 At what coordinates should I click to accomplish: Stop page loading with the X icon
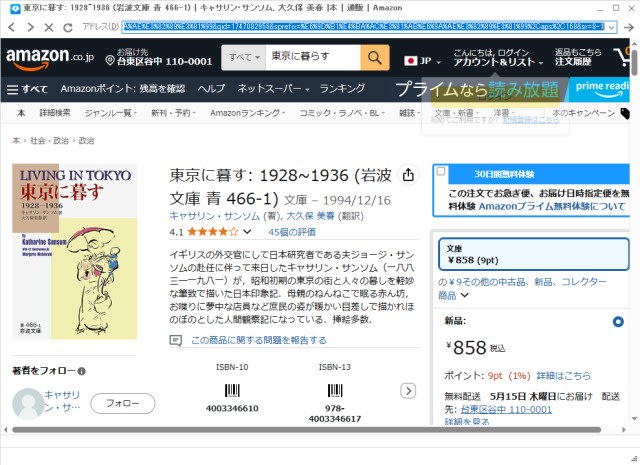49,27
